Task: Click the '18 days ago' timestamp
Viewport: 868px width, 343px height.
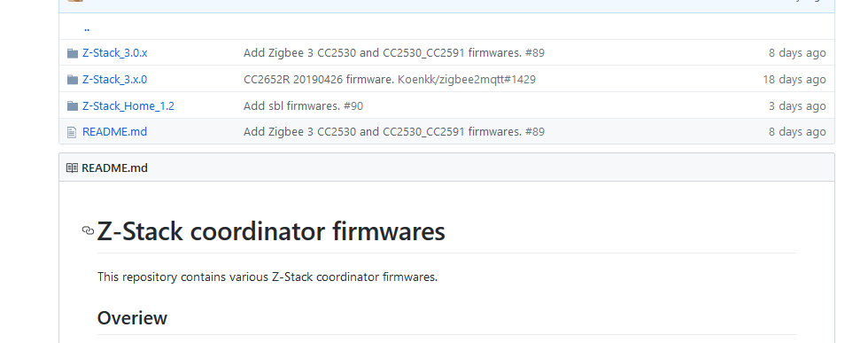Action: pos(794,79)
